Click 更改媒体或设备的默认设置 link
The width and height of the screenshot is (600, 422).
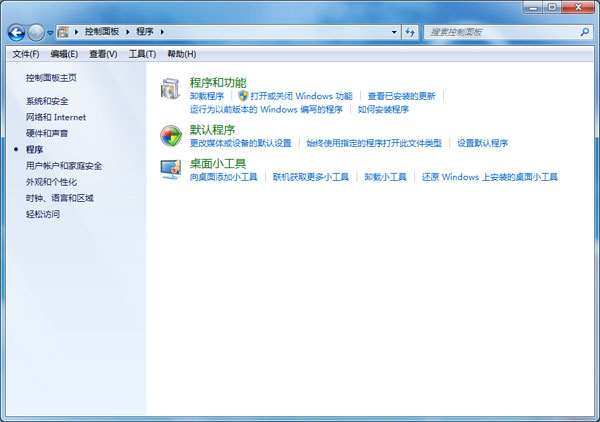tap(241, 143)
